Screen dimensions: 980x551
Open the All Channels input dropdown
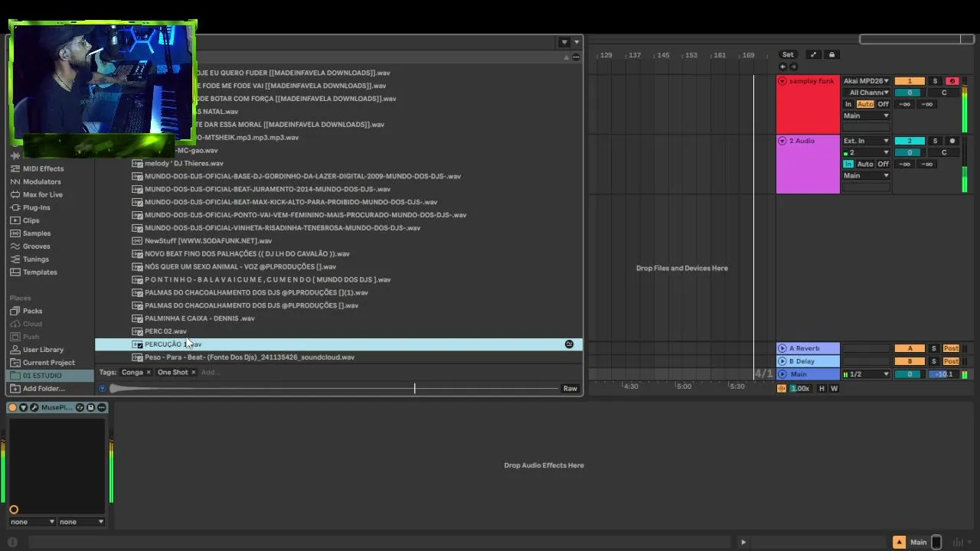tap(866, 93)
